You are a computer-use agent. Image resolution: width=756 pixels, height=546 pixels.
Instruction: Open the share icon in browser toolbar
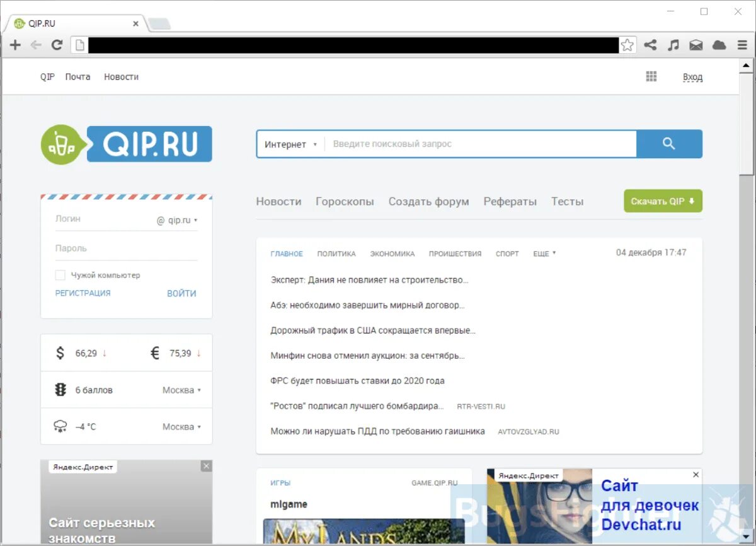click(x=650, y=45)
